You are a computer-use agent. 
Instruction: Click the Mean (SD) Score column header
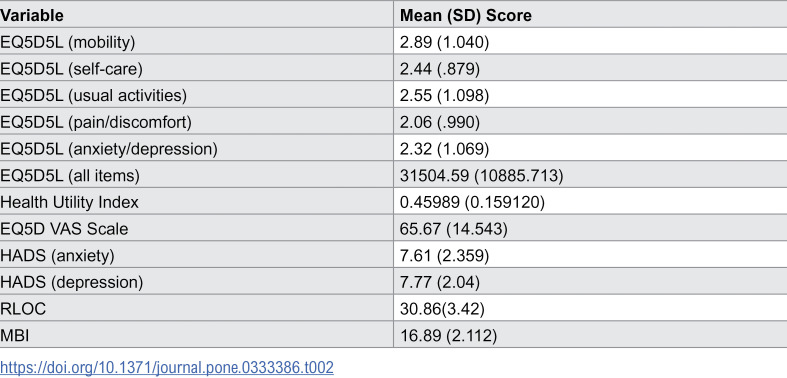(465, 16)
